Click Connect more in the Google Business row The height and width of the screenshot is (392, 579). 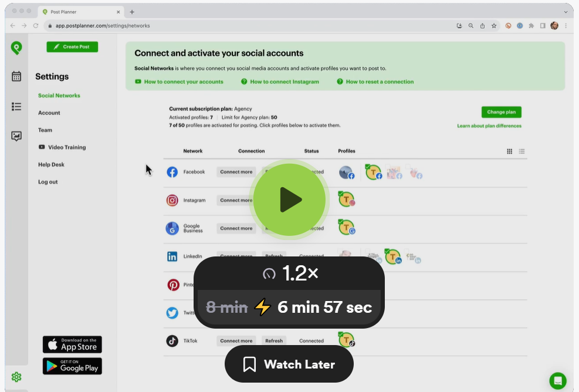click(x=236, y=228)
